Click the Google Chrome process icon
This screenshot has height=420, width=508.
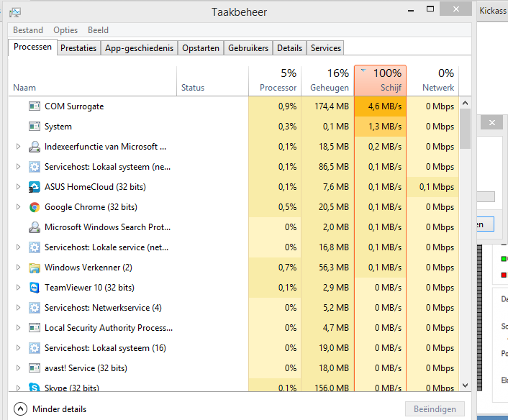(35, 207)
